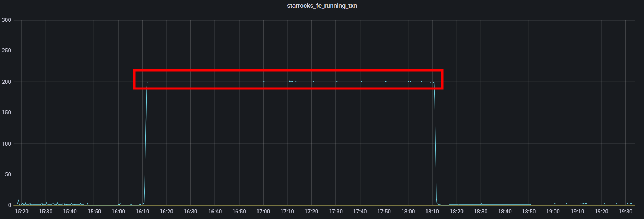Click the 15:30 time axis label

46,212
